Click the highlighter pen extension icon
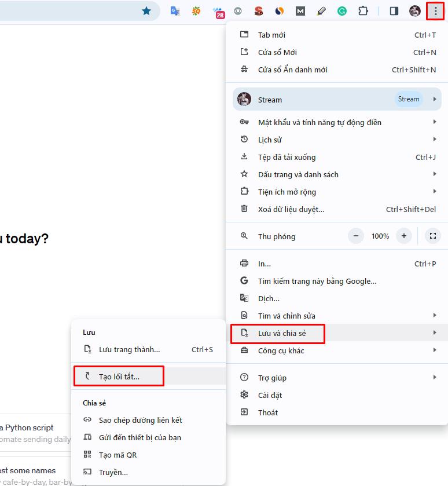 pyautogui.click(x=321, y=12)
